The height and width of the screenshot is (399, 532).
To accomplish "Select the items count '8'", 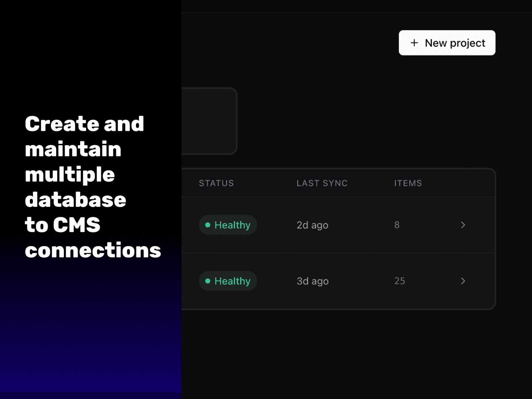I will click(397, 225).
